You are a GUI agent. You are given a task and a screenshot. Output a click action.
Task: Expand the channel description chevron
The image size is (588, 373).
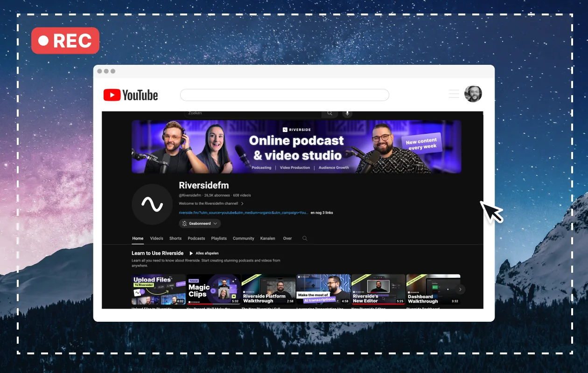(242, 204)
